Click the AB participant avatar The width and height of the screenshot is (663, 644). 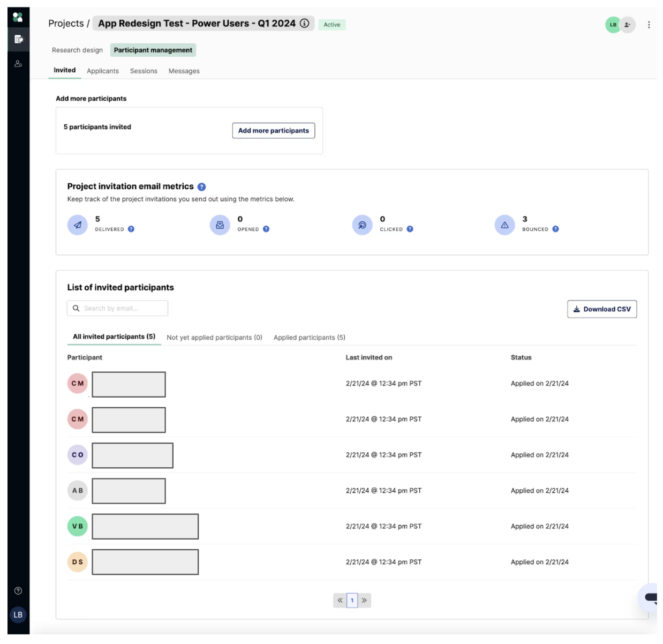pos(78,491)
